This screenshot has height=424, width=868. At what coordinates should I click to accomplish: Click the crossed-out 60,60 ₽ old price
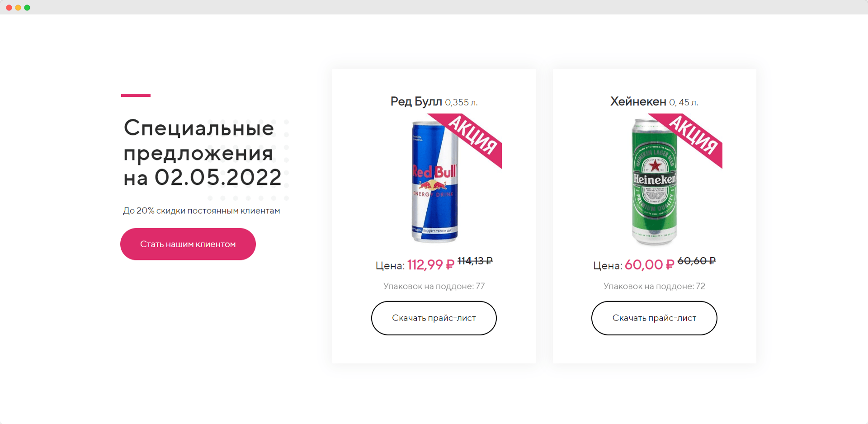(x=697, y=261)
